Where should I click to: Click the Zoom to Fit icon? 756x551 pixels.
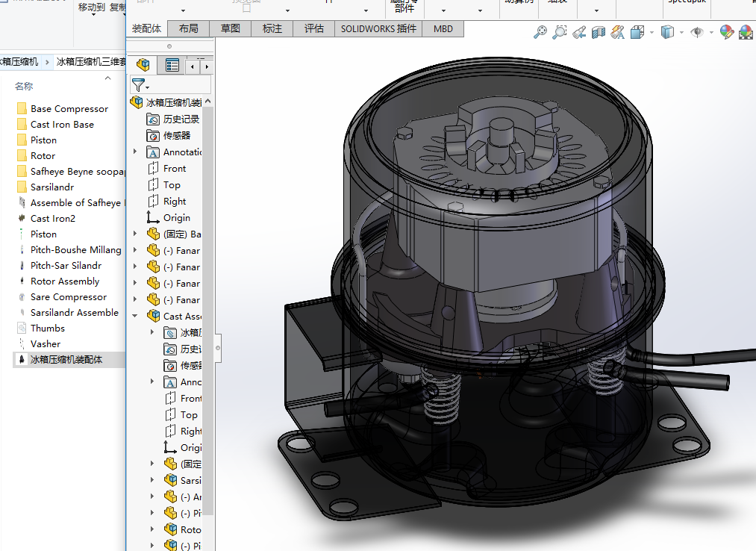point(540,32)
